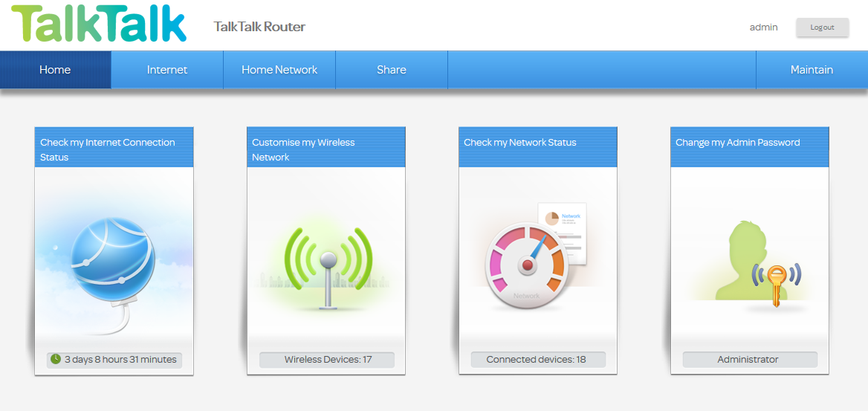Go to the Home Network tab
This screenshot has height=411, width=868.
279,70
